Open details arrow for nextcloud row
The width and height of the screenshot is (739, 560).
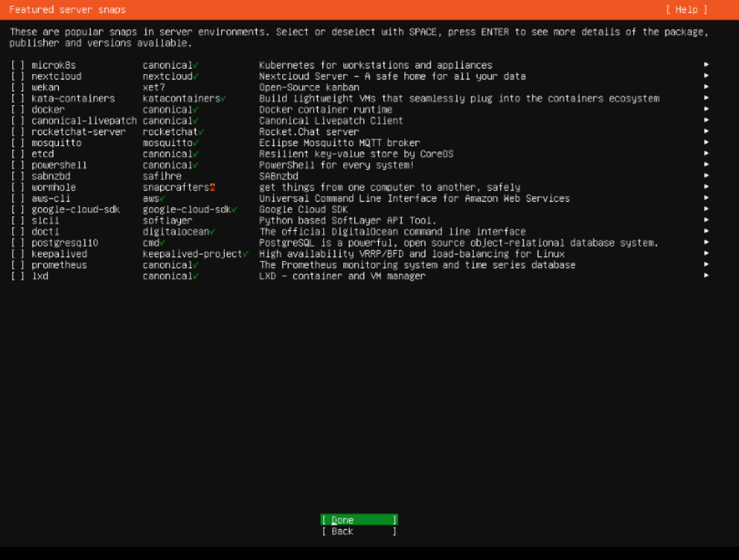coord(706,76)
